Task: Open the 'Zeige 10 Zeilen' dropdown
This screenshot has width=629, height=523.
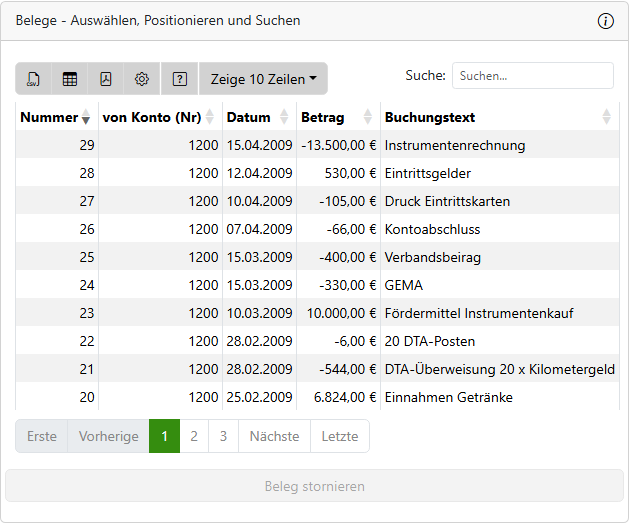Action: click(263, 79)
